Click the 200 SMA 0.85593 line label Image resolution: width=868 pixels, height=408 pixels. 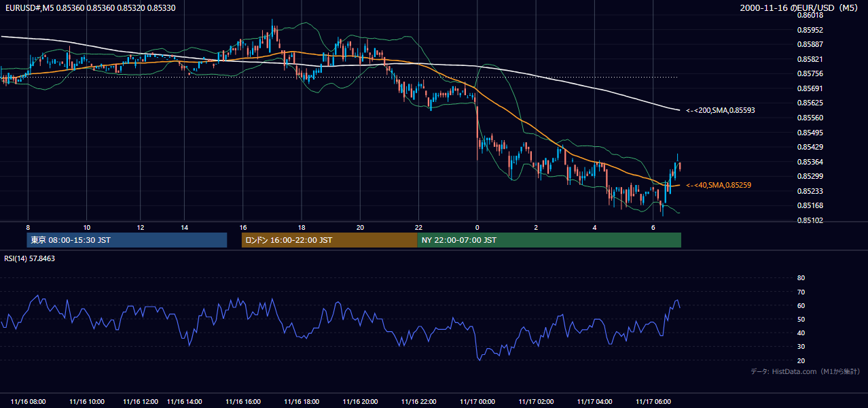(720, 110)
